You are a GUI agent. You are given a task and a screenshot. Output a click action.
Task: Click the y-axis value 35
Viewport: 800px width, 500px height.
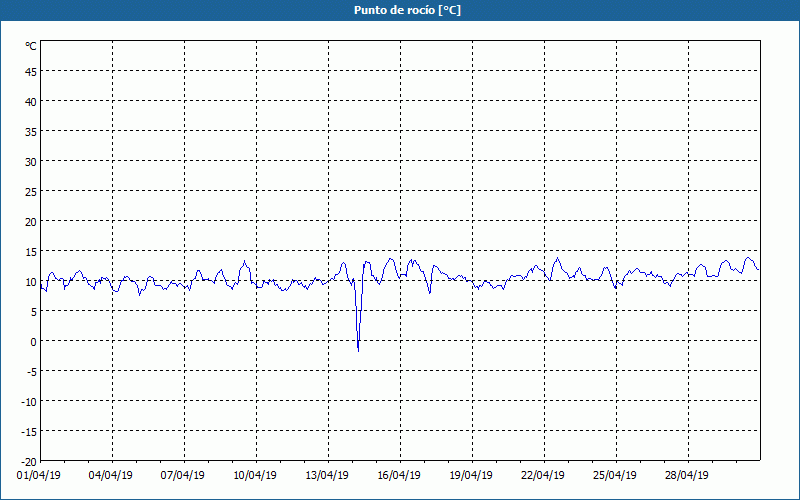[x=31, y=132]
